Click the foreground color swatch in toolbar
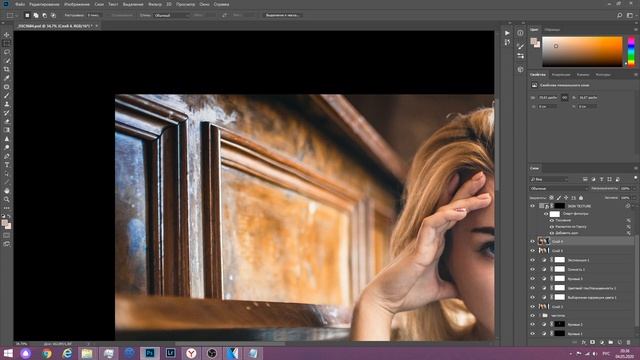Screen dimensions: 640x360 point(4,223)
